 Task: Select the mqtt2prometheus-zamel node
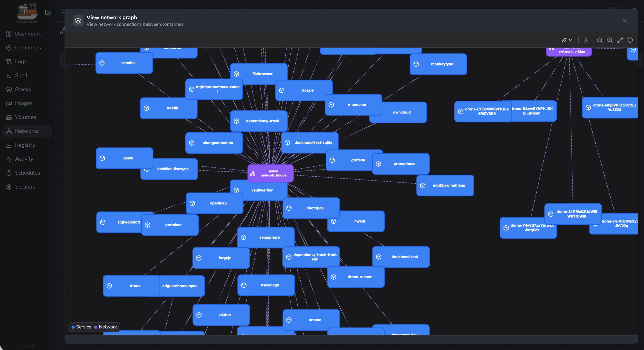pyautogui.click(x=214, y=89)
